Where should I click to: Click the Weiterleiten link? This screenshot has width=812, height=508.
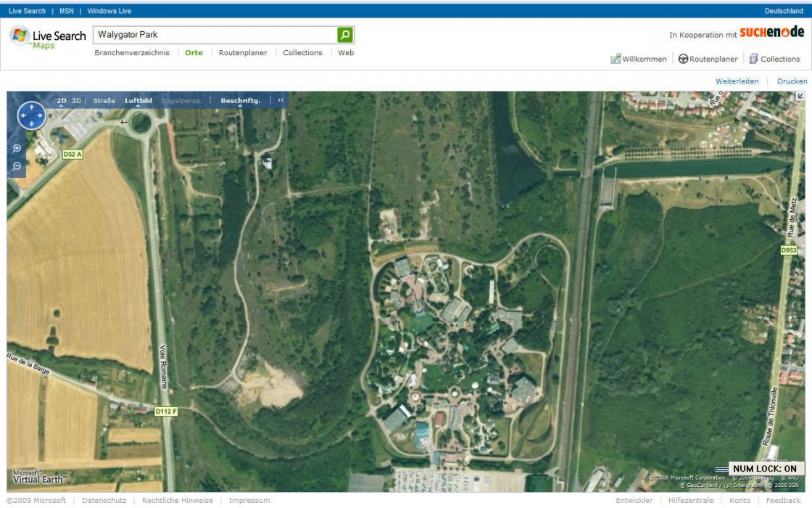737,81
